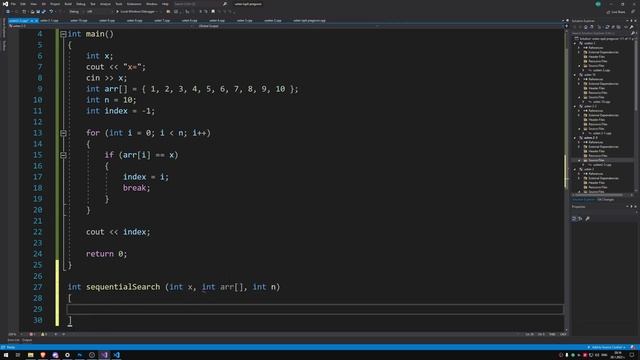The height and width of the screenshot is (360, 640).
Task: Open the Debug menu
Action: pos(81,4)
